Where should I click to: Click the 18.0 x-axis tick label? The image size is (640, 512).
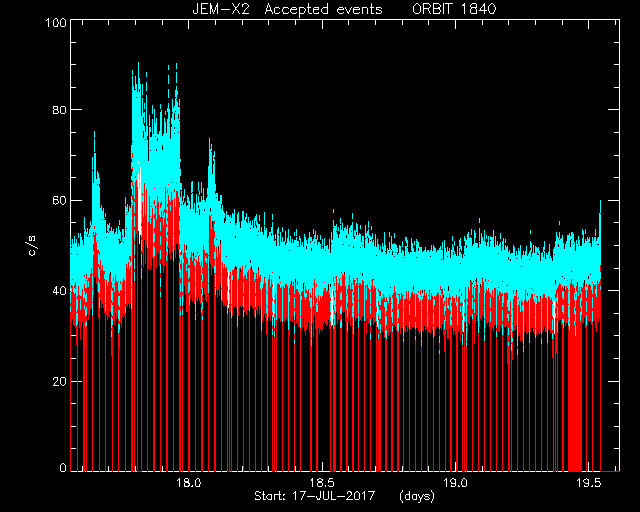click(189, 483)
